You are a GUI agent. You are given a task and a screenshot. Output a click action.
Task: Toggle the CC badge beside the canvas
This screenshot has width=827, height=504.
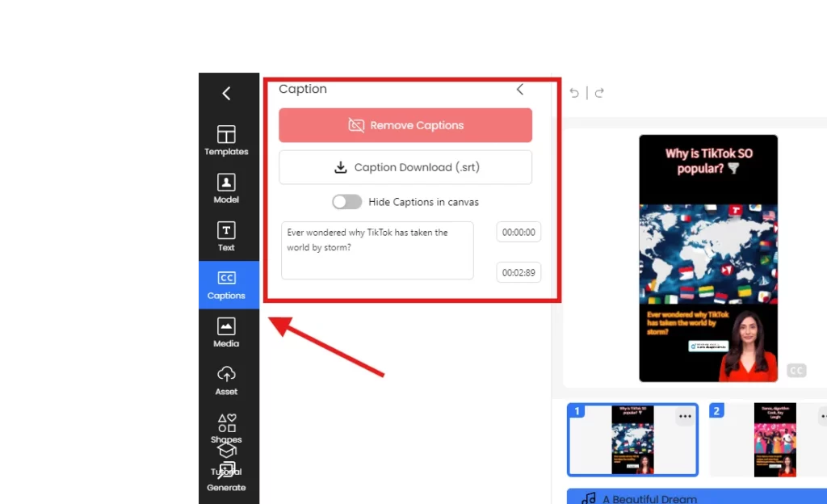pyautogui.click(x=796, y=371)
